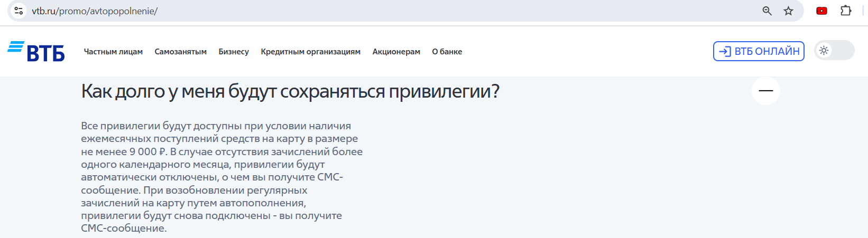The image size is (868, 238).
Task: Go to the Бизнесу section
Action: tap(234, 52)
